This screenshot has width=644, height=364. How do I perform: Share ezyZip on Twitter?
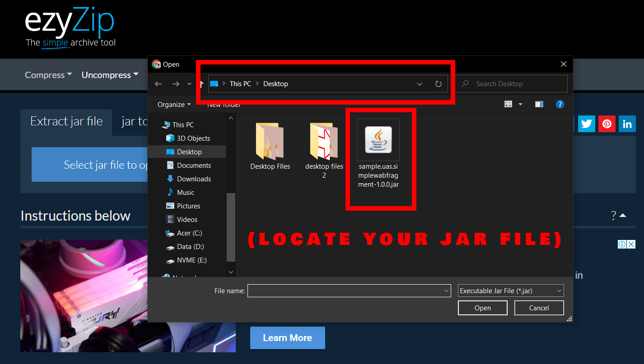point(586,124)
